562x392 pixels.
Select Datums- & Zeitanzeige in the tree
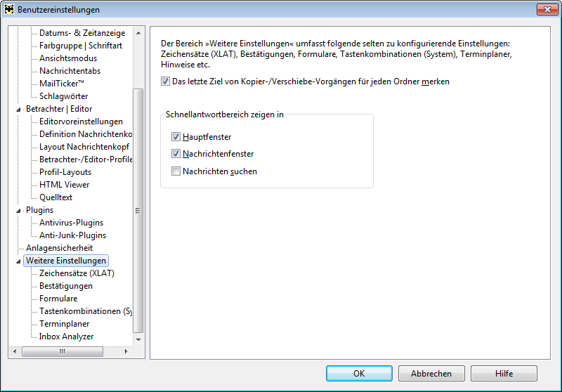[x=82, y=33]
